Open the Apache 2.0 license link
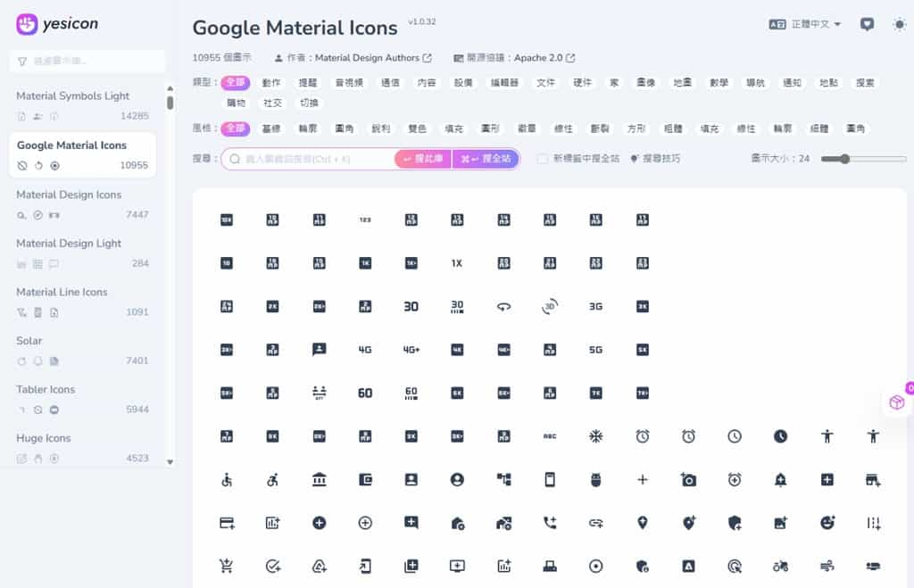 click(544, 58)
